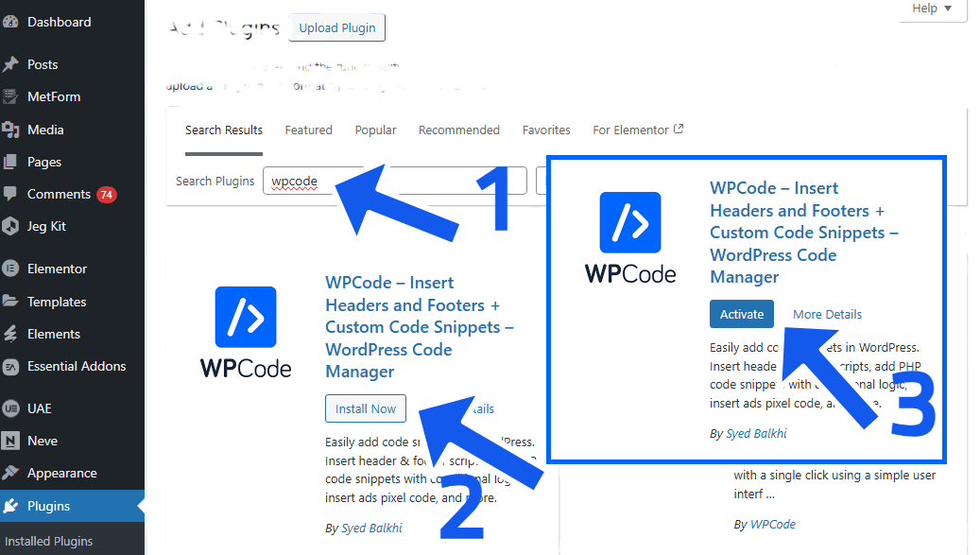The image size is (980, 555).
Task: Click the MetForm sidebar icon
Action: (x=10, y=96)
